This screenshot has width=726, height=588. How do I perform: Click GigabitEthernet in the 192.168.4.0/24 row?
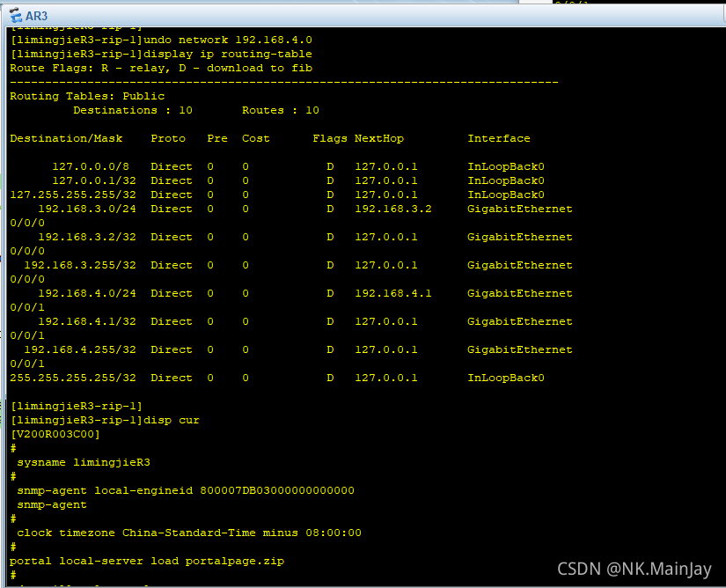(520, 293)
